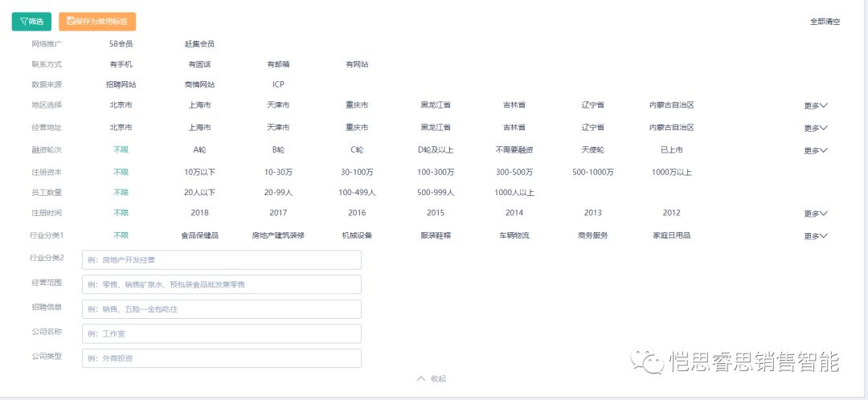The width and height of the screenshot is (868, 400).
Task: Choose 机械设备 industry
Action: (x=357, y=235)
